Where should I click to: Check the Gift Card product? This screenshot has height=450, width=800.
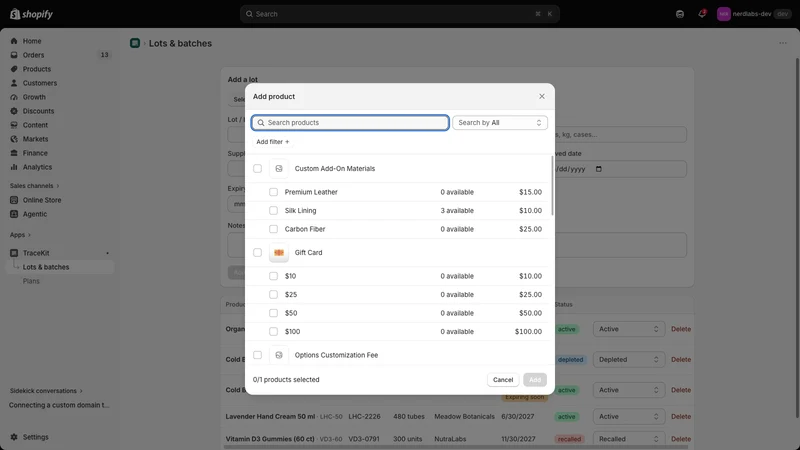[x=258, y=253]
